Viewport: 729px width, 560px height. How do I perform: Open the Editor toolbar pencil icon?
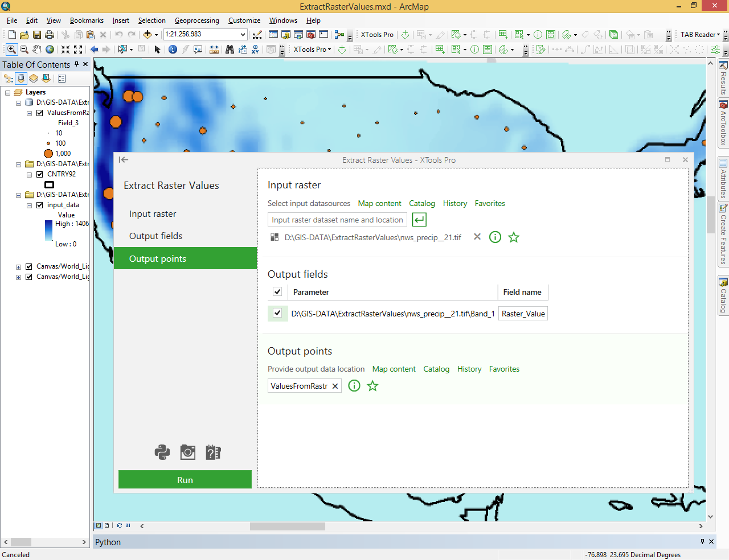(257, 35)
